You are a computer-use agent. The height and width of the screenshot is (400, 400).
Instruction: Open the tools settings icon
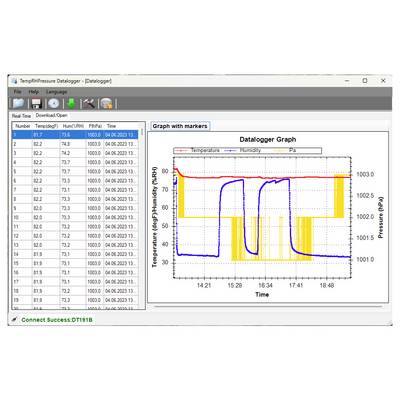tap(89, 103)
